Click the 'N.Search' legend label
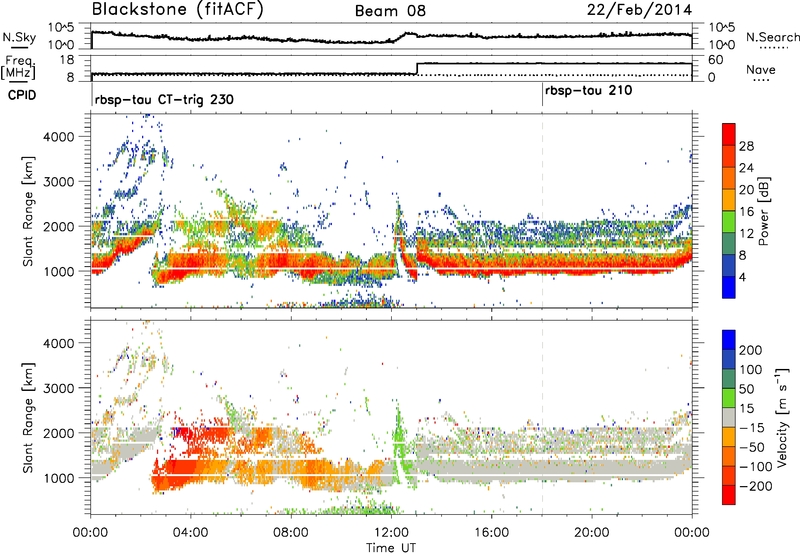The height and width of the screenshot is (554, 800). pos(772,37)
